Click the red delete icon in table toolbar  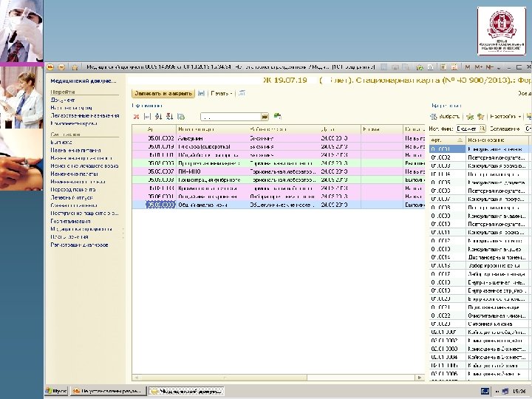(x=136, y=116)
